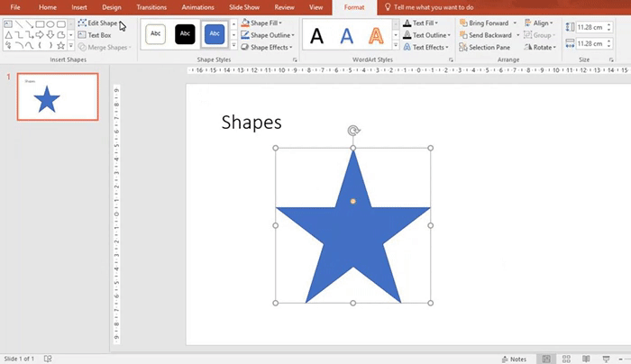The image size is (631, 364).
Task: Switch to the View tab
Action: click(x=315, y=7)
